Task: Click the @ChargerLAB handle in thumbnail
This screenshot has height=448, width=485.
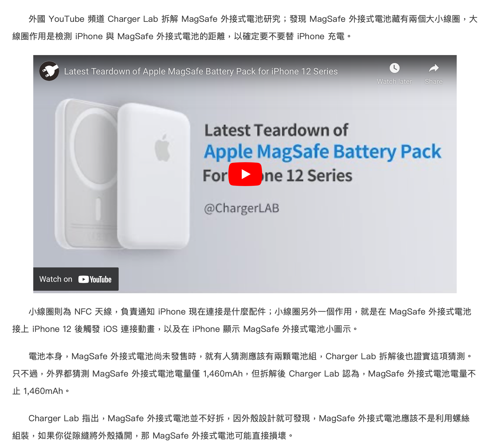Action: coord(242,208)
